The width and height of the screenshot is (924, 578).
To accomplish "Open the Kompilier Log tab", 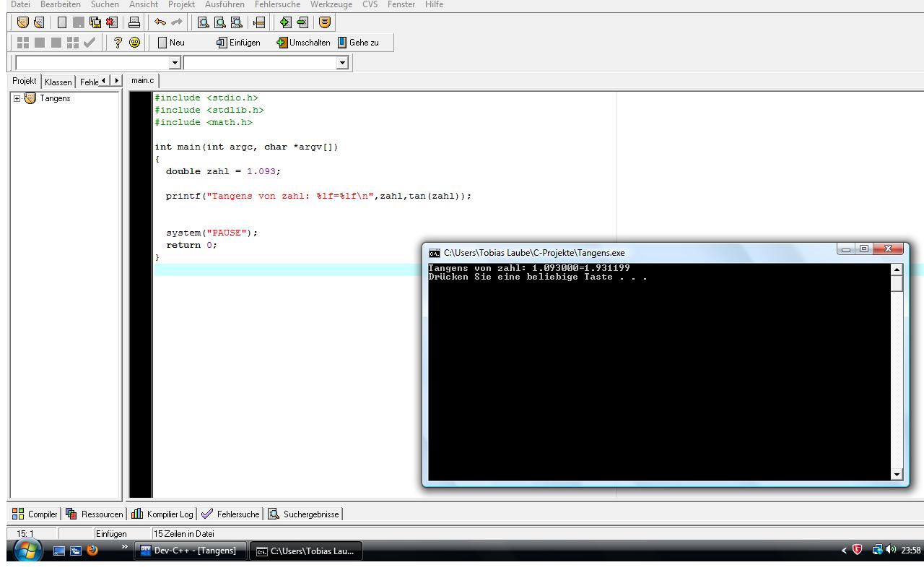I will [162, 514].
